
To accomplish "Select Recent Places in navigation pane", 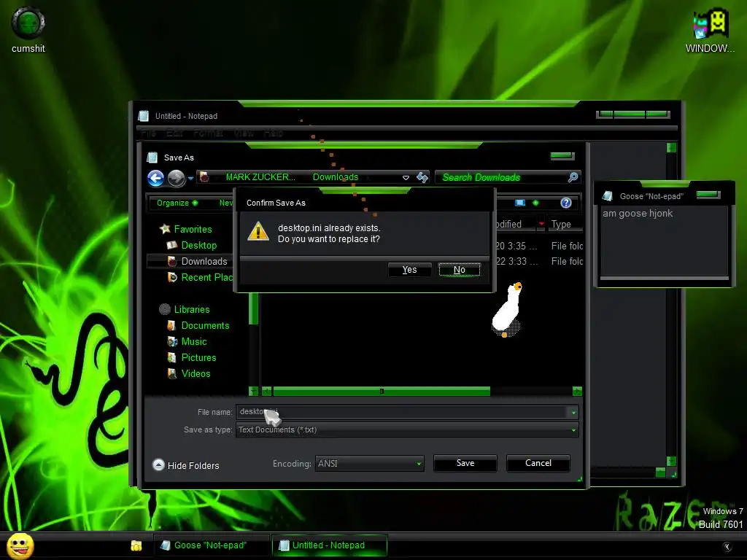I will [x=206, y=277].
